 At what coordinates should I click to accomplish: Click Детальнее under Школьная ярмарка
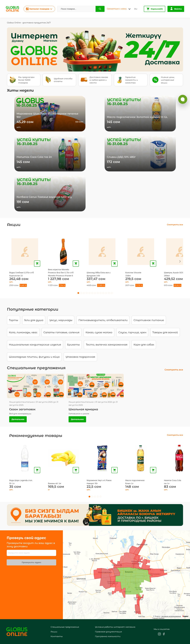point(77,419)
